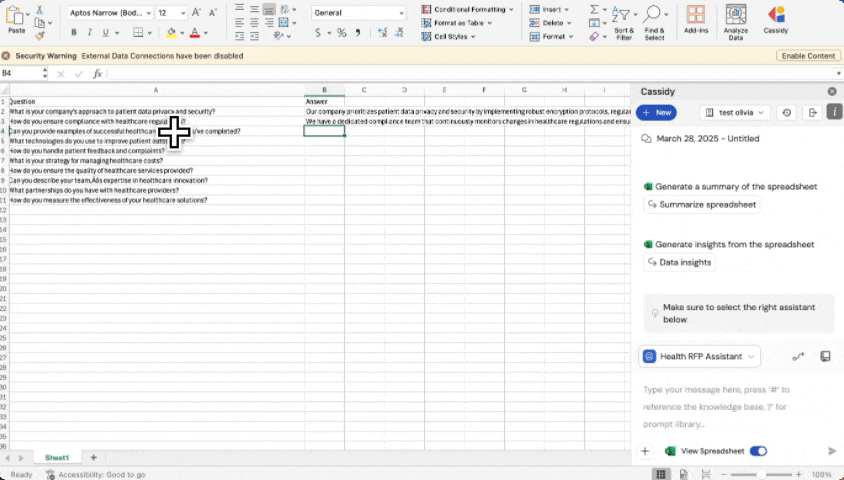This screenshot has height=480, width=844.
Task: Toggle bottom vertical alignment button
Action: [x=269, y=9]
